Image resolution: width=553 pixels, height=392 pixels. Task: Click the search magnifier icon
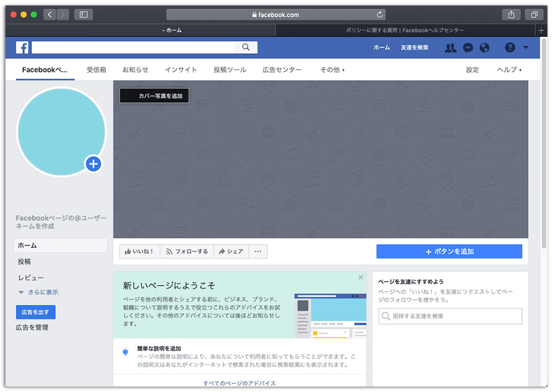[246, 47]
